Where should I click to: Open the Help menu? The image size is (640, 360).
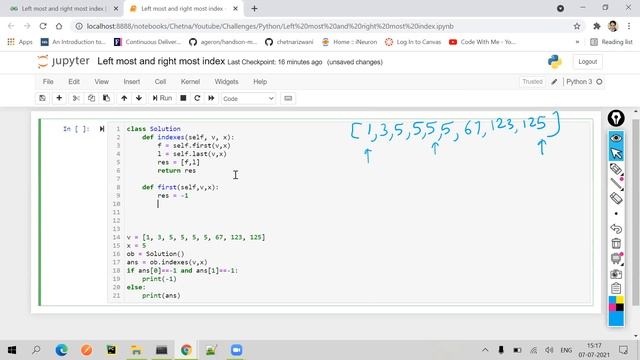(x=260, y=82)
